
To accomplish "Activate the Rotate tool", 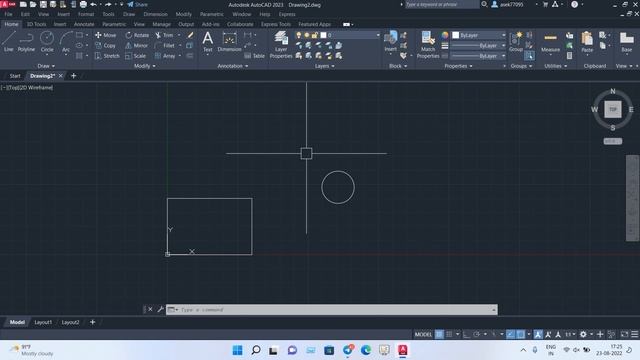I will tap(137, 35).
